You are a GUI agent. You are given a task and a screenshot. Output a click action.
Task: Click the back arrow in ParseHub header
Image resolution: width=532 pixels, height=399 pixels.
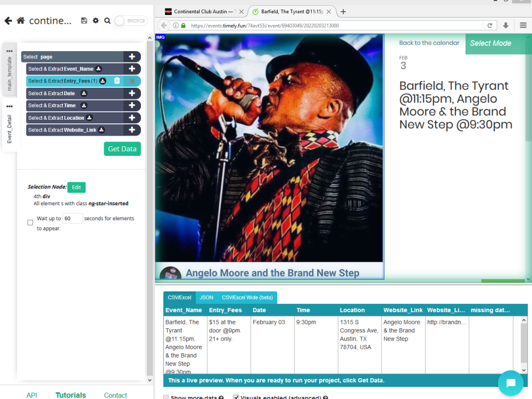tap(8, 21)
